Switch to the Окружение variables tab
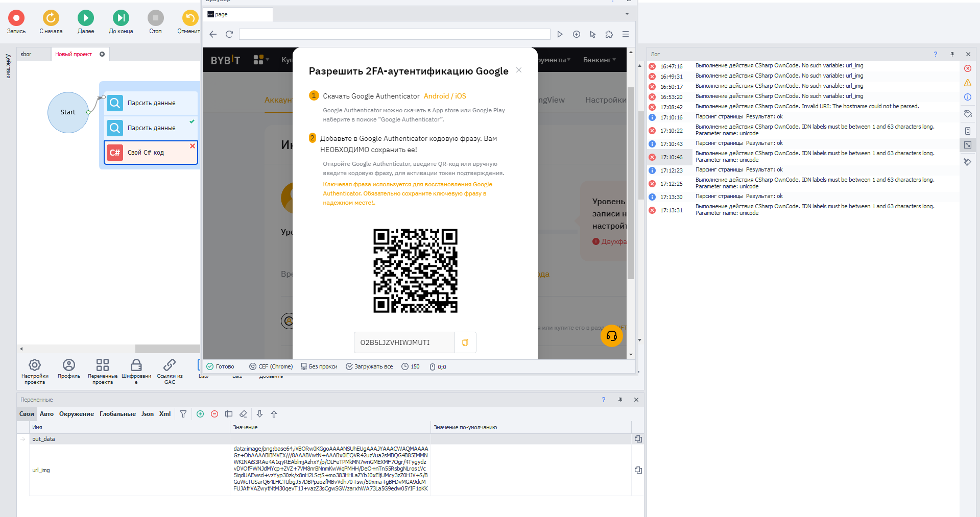 coord(77,414)
